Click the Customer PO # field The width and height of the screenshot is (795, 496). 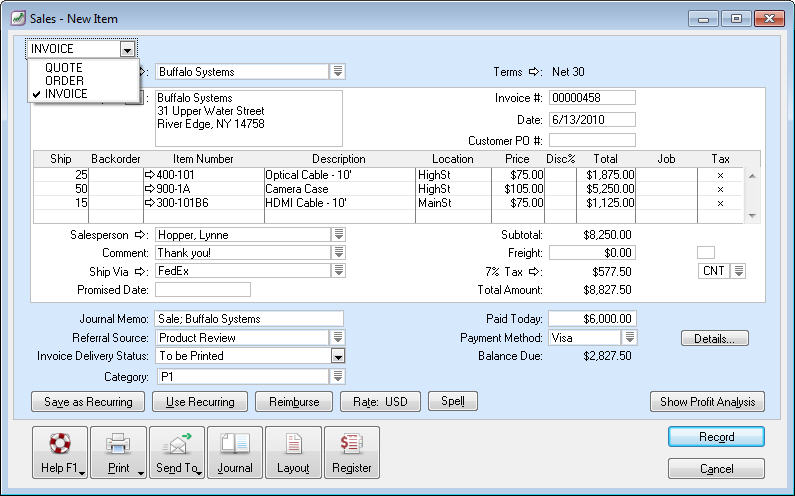[592, 140]
